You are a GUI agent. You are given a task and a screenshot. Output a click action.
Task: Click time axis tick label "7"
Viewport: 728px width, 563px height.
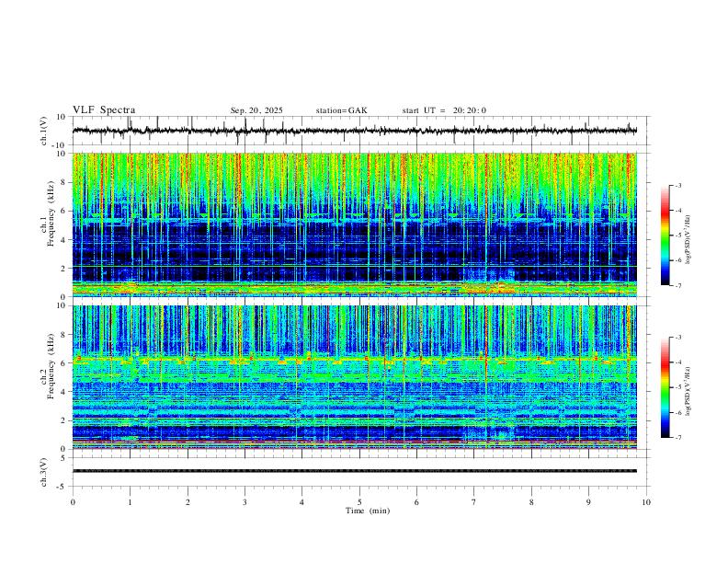point(474,502)
